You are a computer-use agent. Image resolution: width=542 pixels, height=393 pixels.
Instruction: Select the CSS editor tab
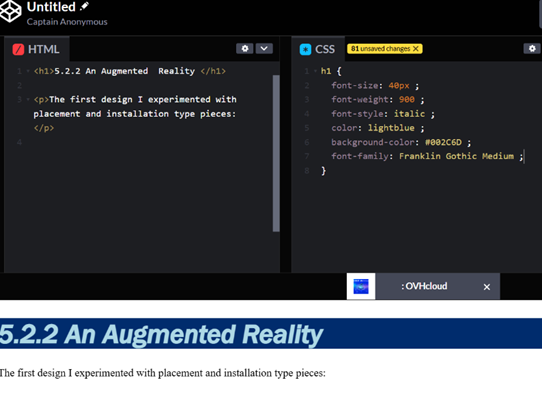tap(318, 49)
